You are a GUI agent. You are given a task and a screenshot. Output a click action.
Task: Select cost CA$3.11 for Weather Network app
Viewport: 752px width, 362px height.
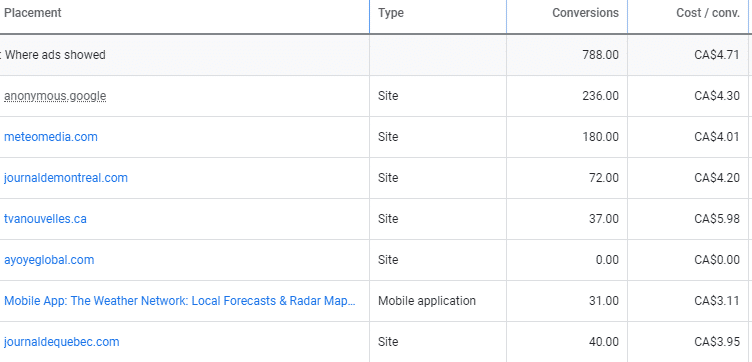717,301
